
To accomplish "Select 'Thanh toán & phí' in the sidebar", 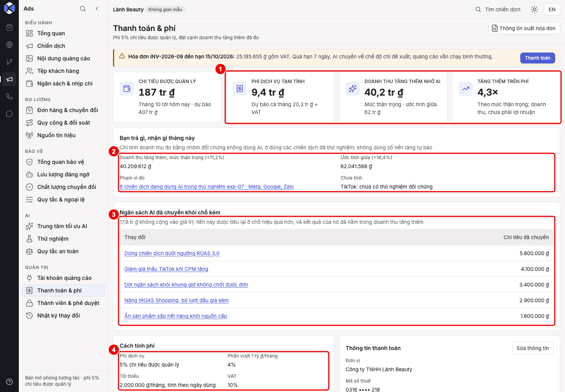I will point(63,290).
